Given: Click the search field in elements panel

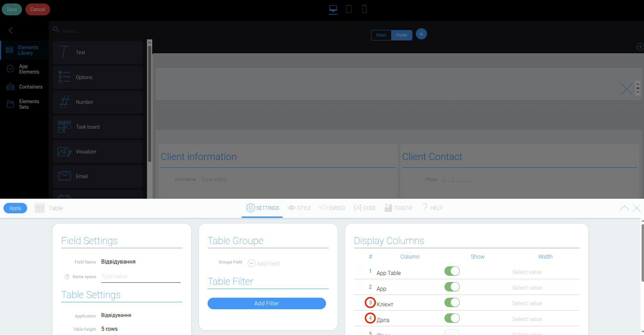Looking at the screenshot, I should pos(101,31).
